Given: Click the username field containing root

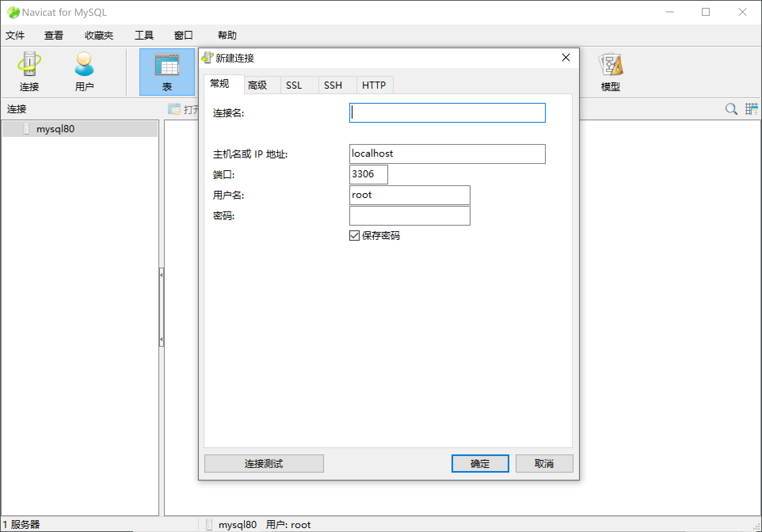Looking at the screenshot, I should click(x=410, y=195).
